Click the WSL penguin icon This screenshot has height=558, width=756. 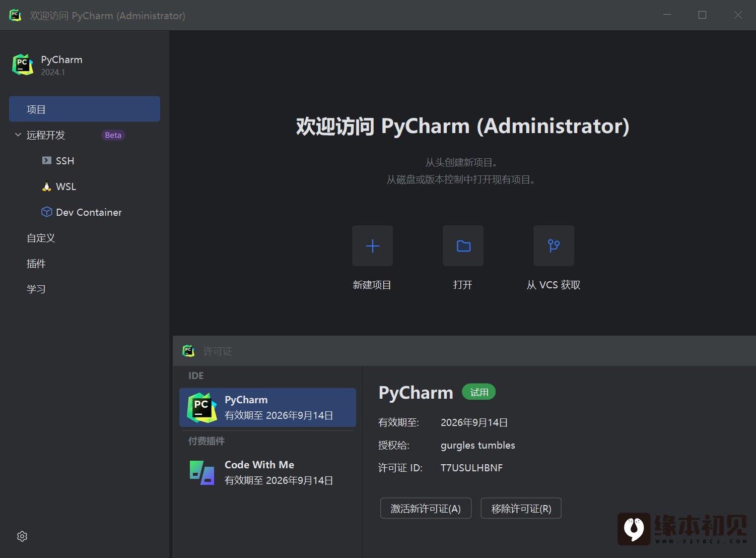[47, 187]
